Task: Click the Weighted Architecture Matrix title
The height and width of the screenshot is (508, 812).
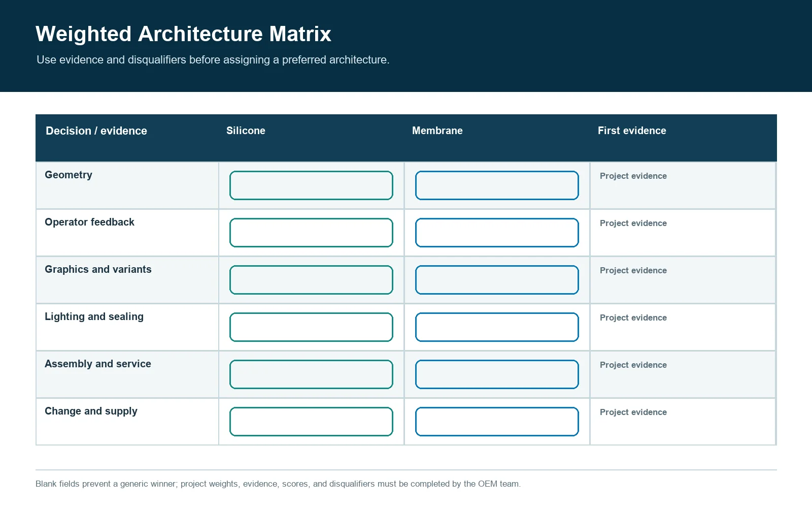Action: (x=183, y=34)
